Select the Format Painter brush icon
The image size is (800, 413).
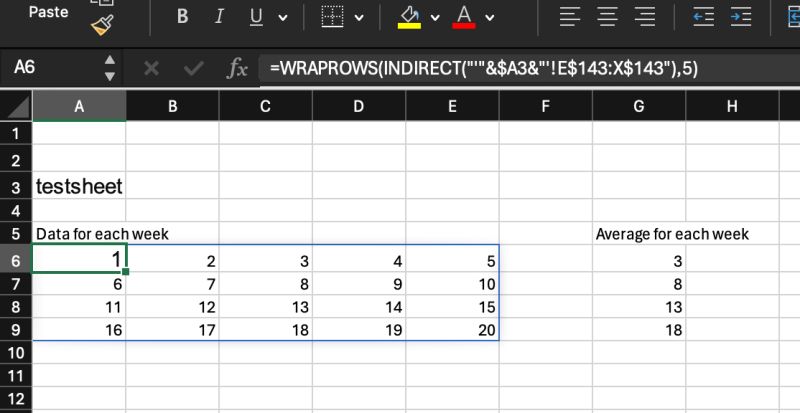coord(102,26)
